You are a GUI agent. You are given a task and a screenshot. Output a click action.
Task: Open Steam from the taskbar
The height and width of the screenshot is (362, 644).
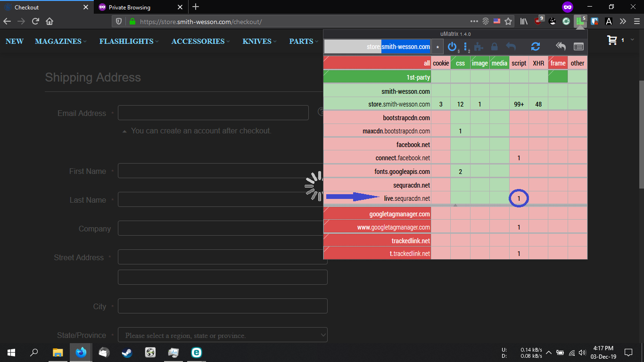point(127,352)
